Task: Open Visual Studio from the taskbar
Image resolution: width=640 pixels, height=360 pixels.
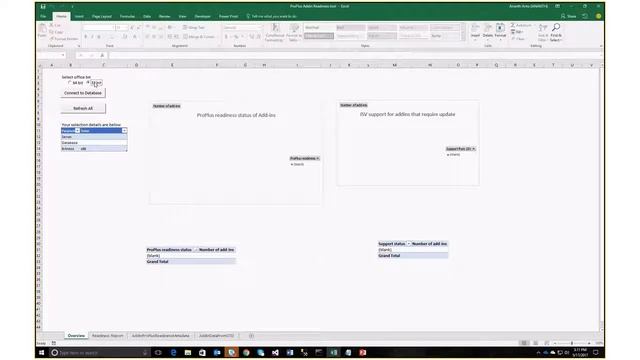Action: pyautogui.click(x=275, y=352)
